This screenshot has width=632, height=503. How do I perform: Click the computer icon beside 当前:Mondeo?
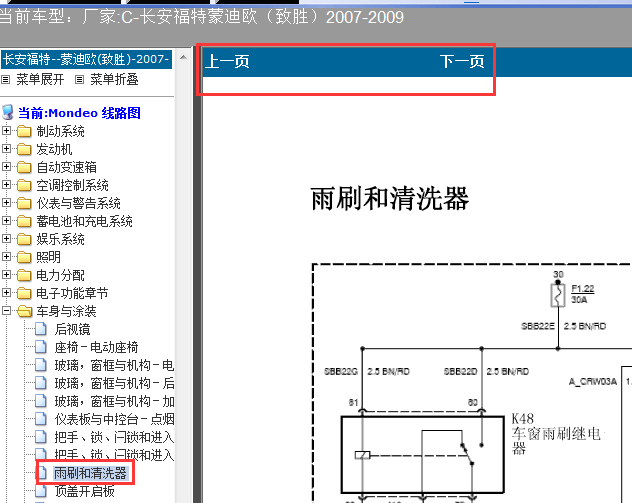(8, 112)
